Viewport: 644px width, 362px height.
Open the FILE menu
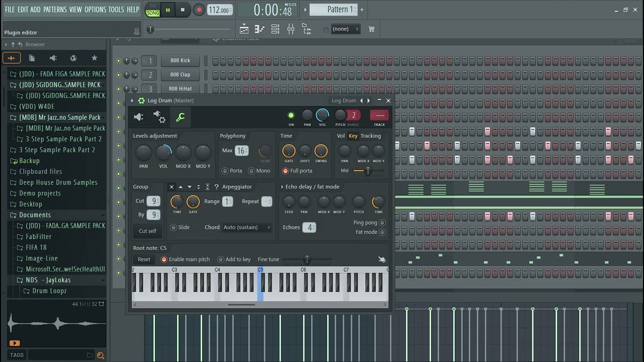[x=10, y=10]
